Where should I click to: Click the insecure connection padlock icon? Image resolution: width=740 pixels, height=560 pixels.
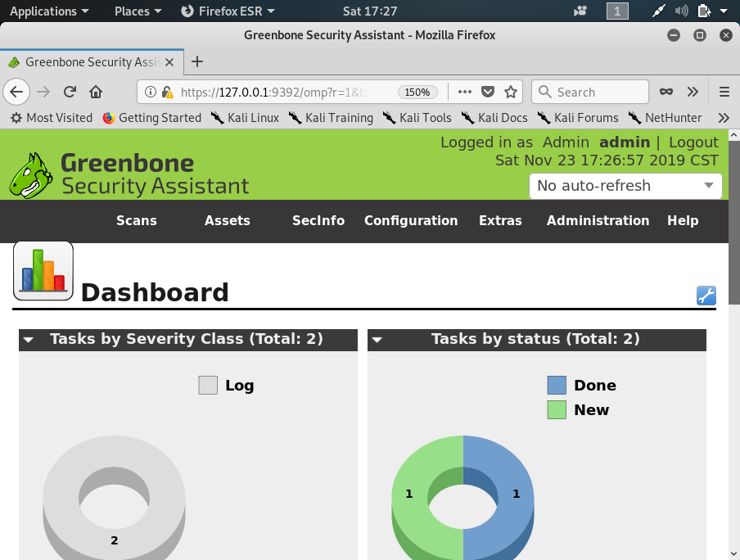click(167, 92)
